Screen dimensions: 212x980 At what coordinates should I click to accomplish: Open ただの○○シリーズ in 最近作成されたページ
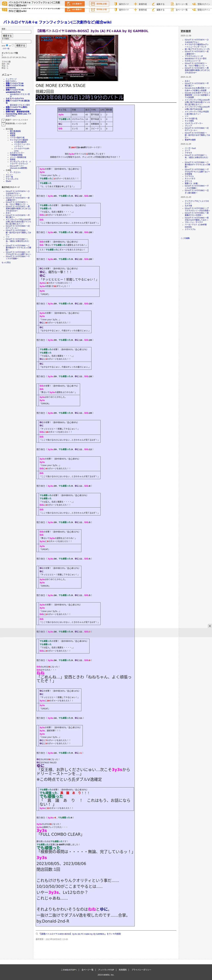point(14,196)
